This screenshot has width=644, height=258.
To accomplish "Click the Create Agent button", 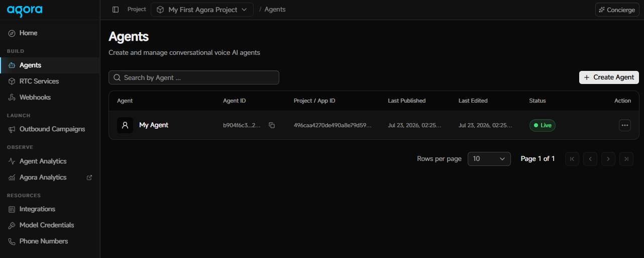I will (x=609, y=77).
